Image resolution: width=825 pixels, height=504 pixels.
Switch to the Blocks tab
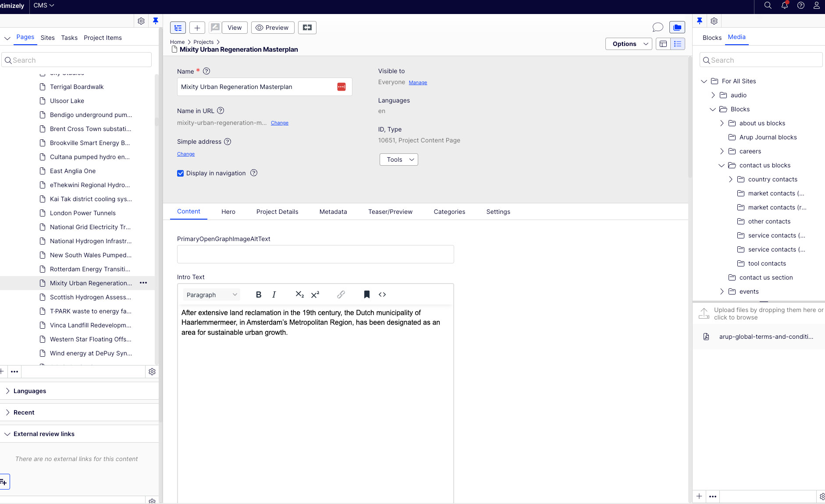pyautogui.click(x=712, y=38)
